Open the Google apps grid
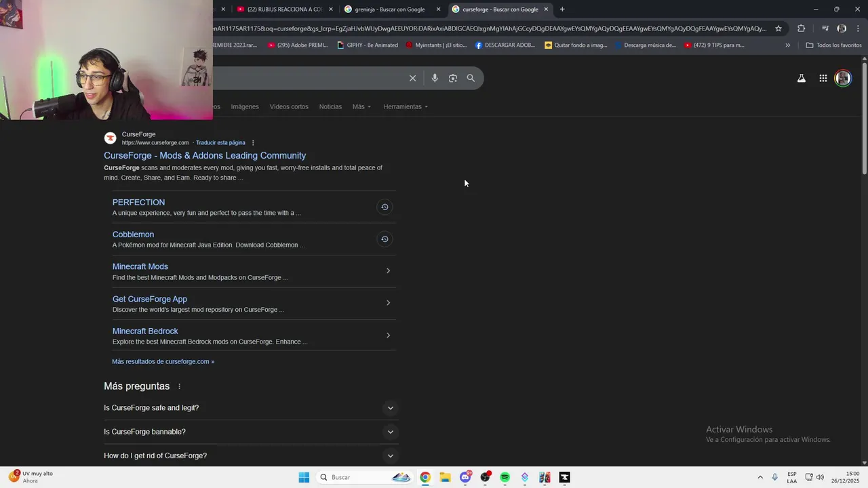Screen dimensions: 868x488 click(x=823, y=79)
